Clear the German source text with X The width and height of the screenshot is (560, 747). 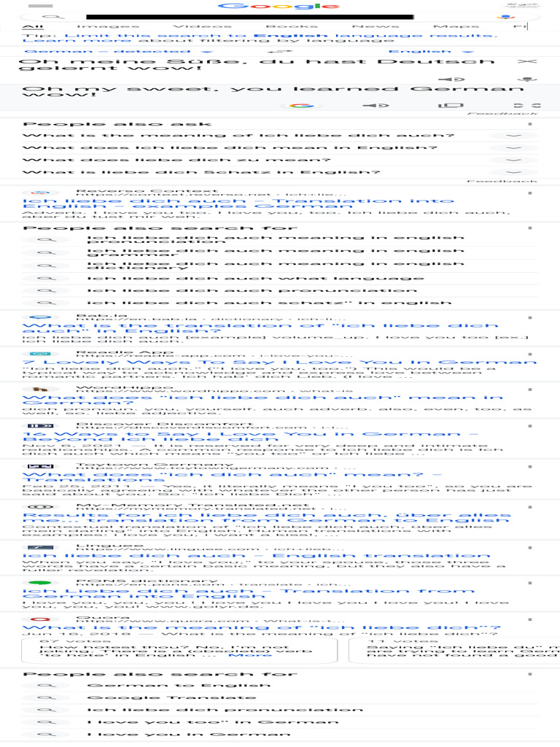click(x=527, y=61)
